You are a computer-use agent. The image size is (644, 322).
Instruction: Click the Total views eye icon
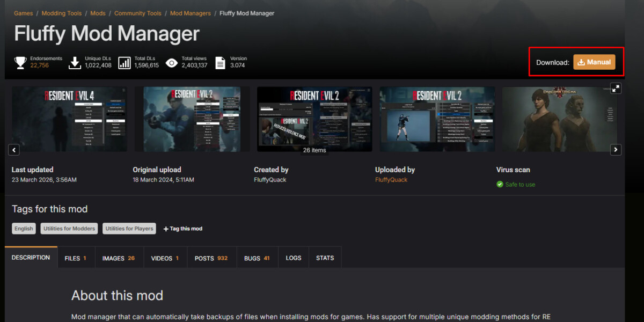pyautogui.click(x=171, y=63)
